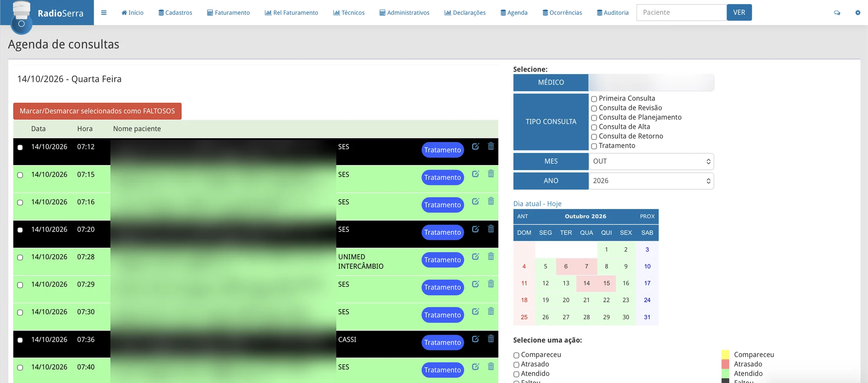Select day 15 in the calendar

point(606,283)
